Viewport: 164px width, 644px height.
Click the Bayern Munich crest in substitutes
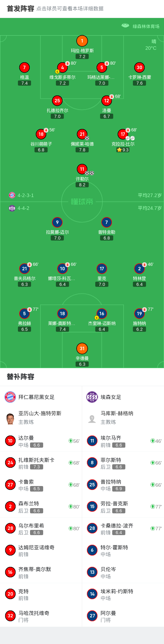(x=10, y=397)
